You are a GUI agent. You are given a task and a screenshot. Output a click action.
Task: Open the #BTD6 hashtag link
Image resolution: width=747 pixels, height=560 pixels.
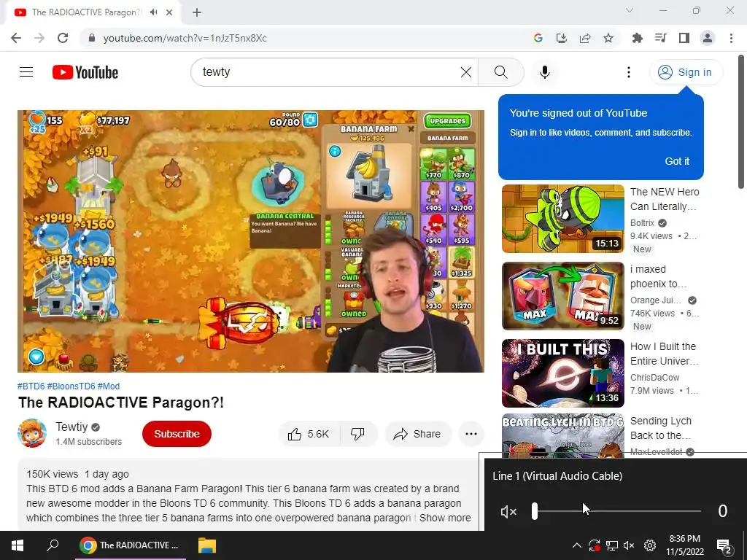tap(31, 386)
